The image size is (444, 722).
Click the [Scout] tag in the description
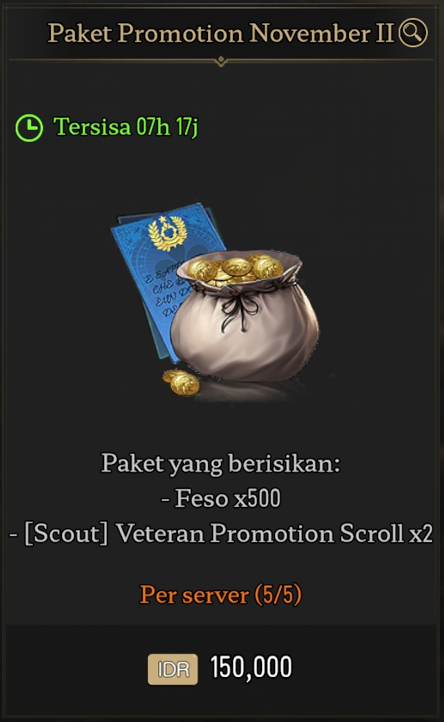[66, 534]
